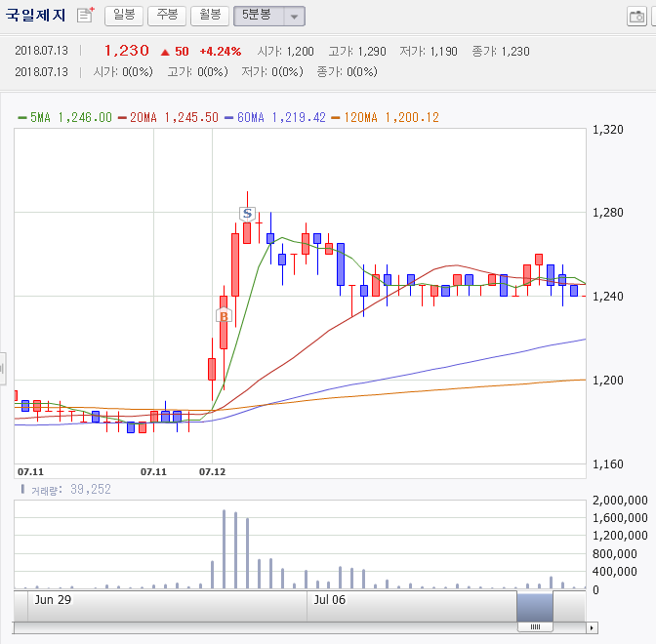Click the 5MA green legend entry
The height and width of the screenshot is (644, 656).
click(x=64, y=117)
